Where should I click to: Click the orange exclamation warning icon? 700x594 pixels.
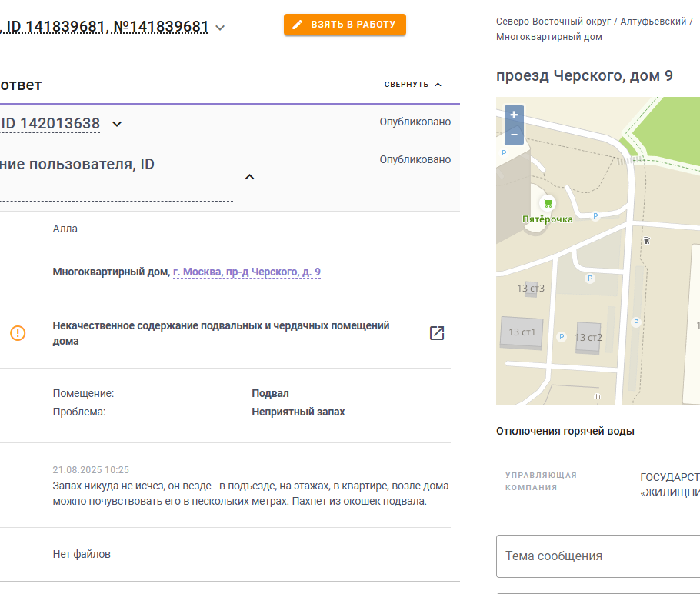point(18,333)
